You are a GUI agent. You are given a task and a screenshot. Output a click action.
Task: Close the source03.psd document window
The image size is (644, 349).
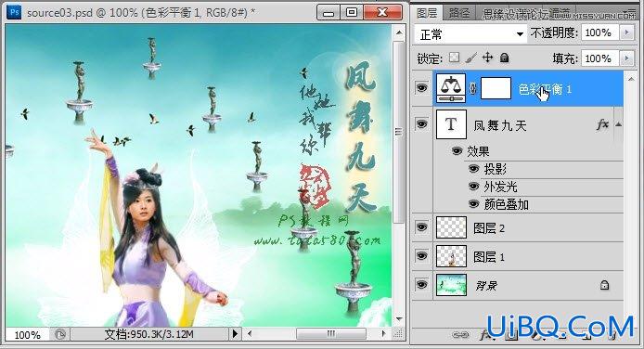click(x=382, y=12)
